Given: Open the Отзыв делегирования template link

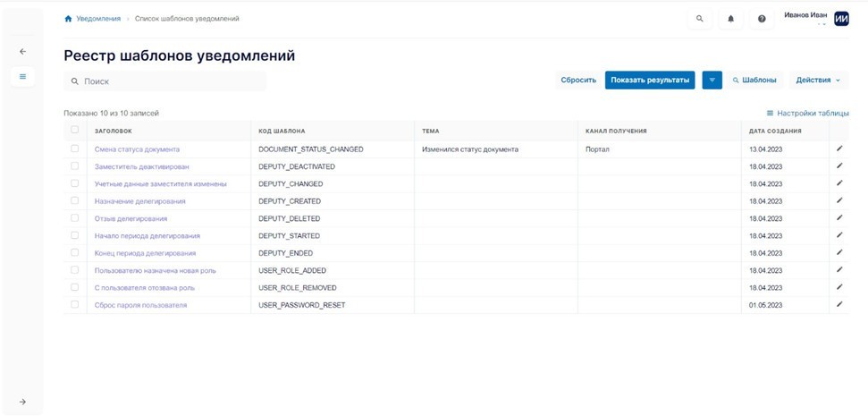Looking at the screenshot, I should pos(131,219).
